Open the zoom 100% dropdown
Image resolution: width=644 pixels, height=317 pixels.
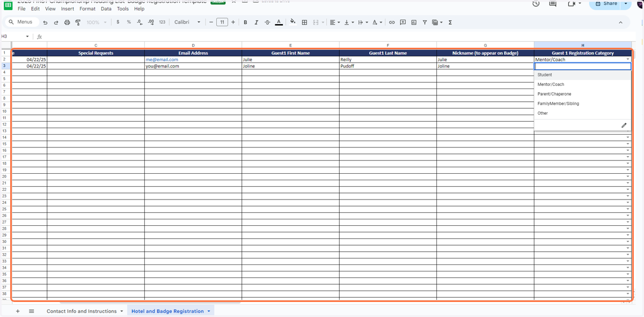point(97,23)
